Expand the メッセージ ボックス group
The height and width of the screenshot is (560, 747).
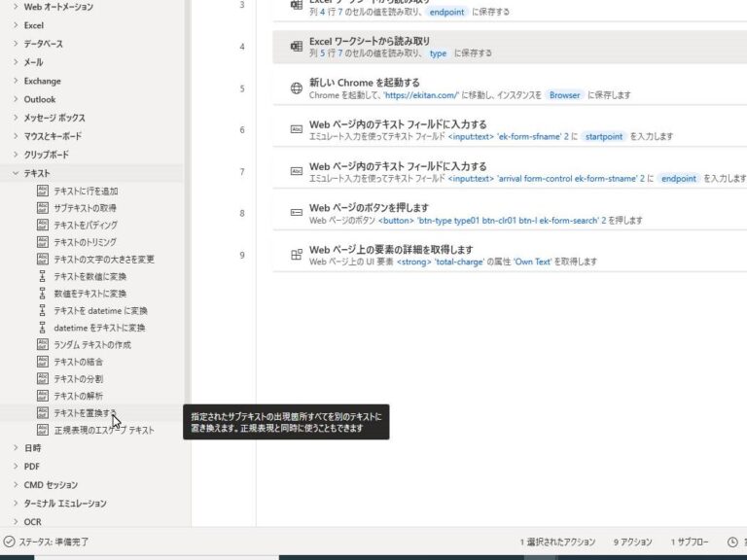(x=16, y=118)
